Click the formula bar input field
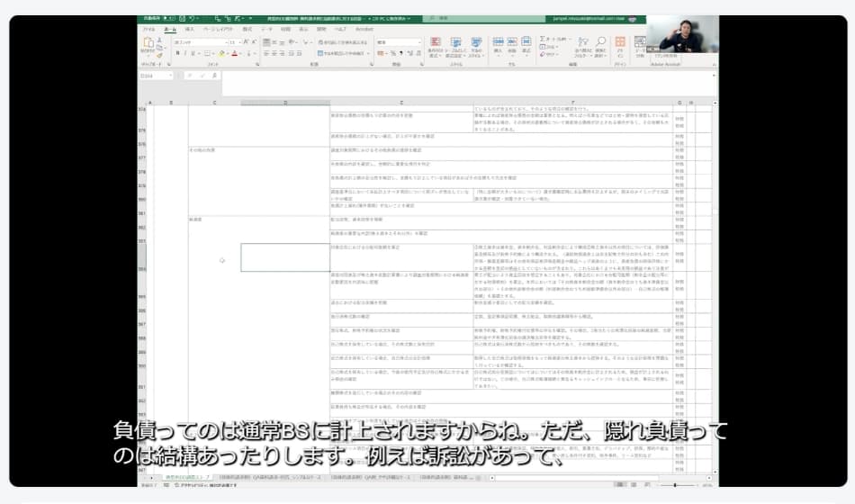Viewport: 855px width, 504px height. 450,76
